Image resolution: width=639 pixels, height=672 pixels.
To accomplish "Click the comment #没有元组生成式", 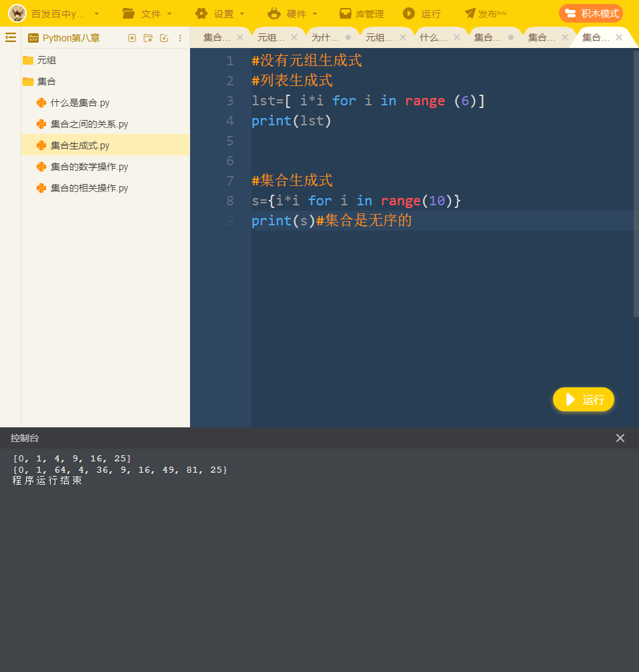I will click(x=307, y=61).
